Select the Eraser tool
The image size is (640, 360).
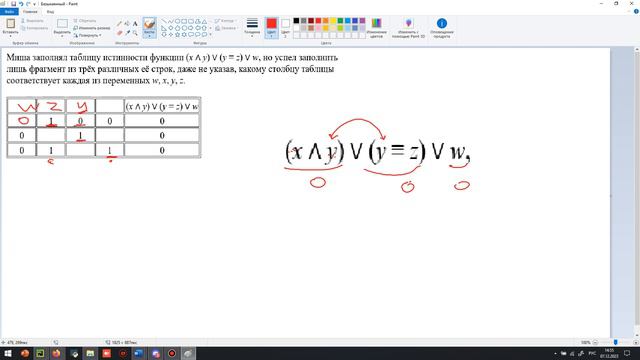coord(119,32)
